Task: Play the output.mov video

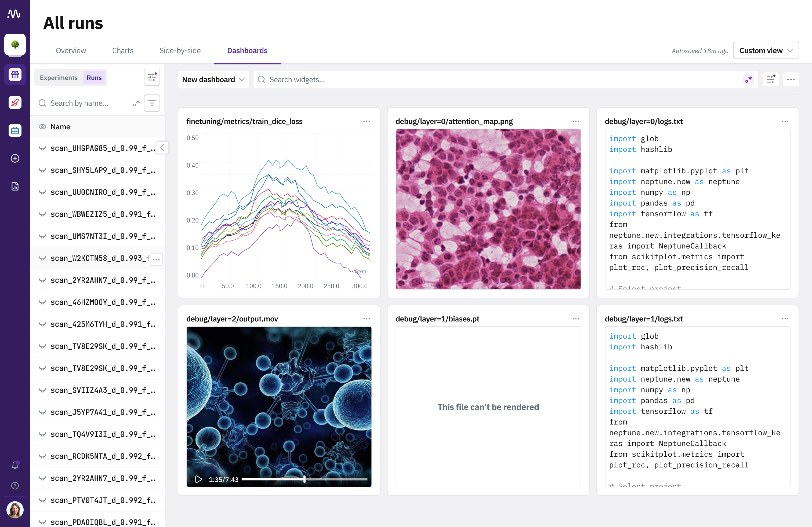Action: [198, 479]
